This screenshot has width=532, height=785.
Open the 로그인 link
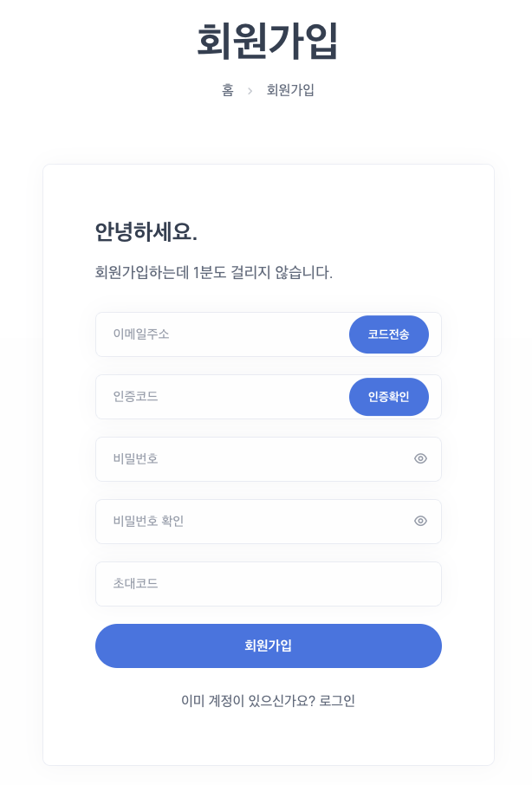point(337,700)
